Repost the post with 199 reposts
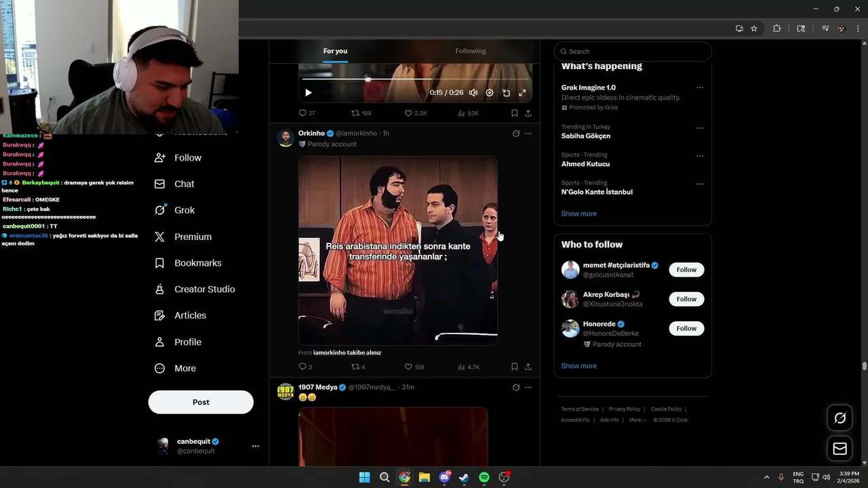The width and height of the screenshot is (868, 488). (x=361, y=113)
